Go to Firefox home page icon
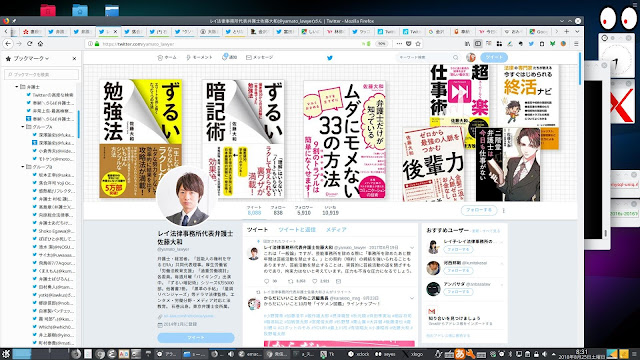640x360 pixels. (40, 44)
